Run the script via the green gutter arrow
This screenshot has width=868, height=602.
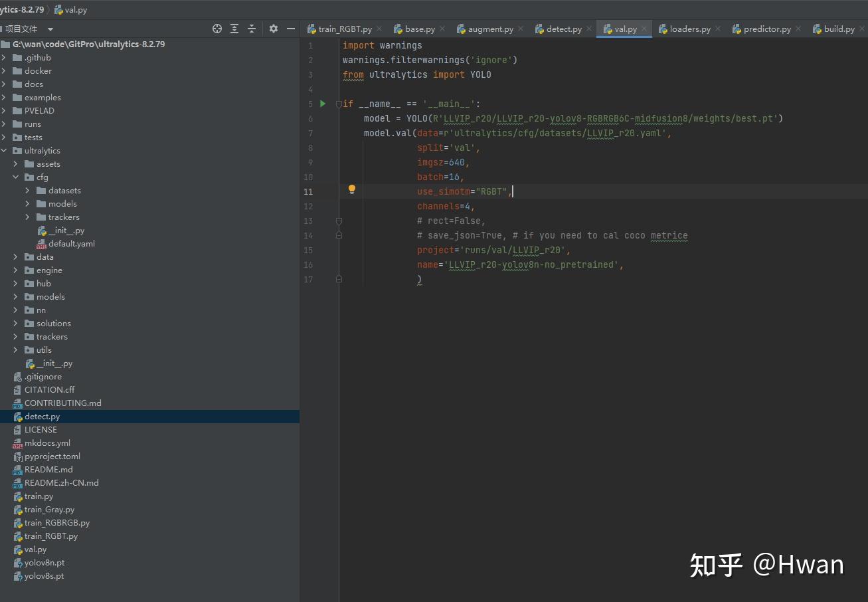pos(323,104)
